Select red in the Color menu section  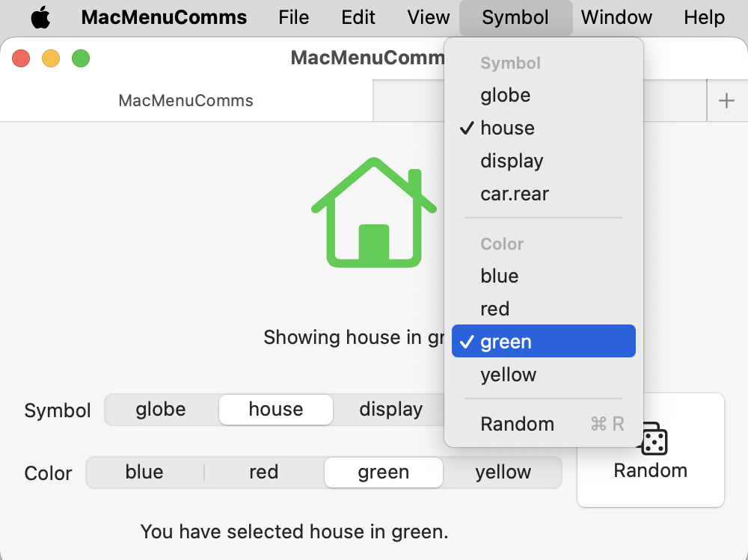click(x=495, y=309)
